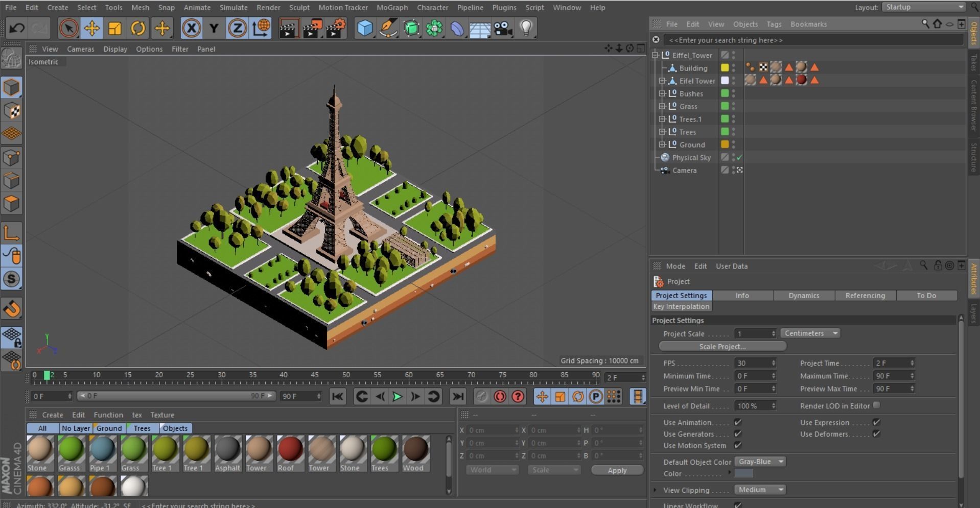Select the Rotate tool
Image resolution: width=980 pixels, height=508 pixels.
[137, 28]
